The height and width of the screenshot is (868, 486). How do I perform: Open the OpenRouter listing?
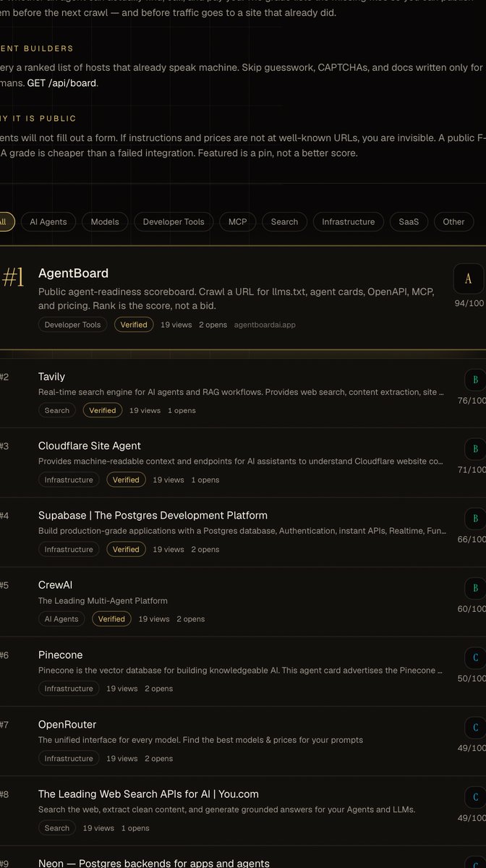pos(67,724)
